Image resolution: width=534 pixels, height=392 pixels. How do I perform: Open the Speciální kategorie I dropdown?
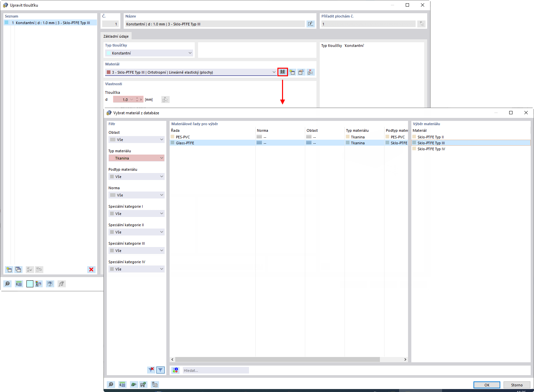pos(137,214)
